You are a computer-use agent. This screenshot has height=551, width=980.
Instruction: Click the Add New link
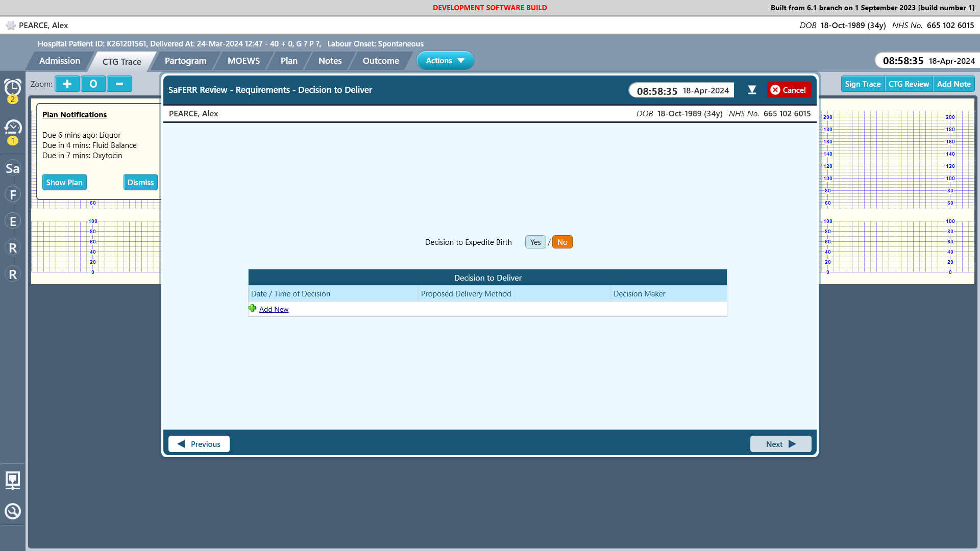coord(274,309)
